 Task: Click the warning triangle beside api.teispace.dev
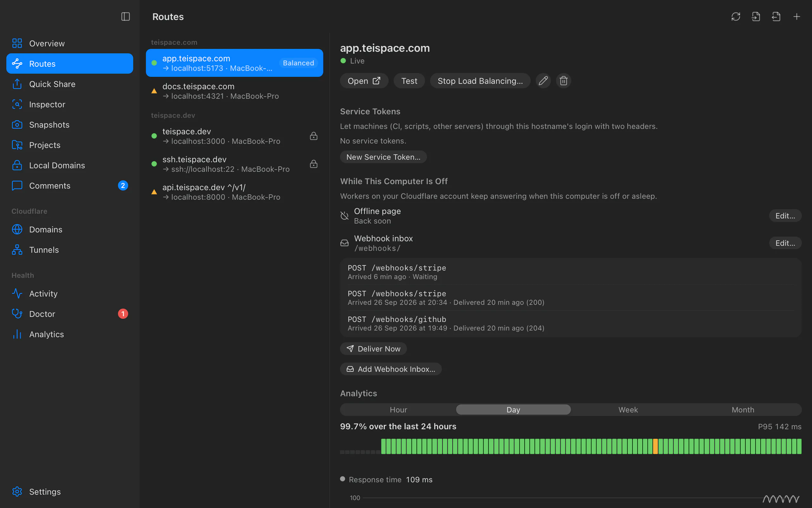pos(154,192)
